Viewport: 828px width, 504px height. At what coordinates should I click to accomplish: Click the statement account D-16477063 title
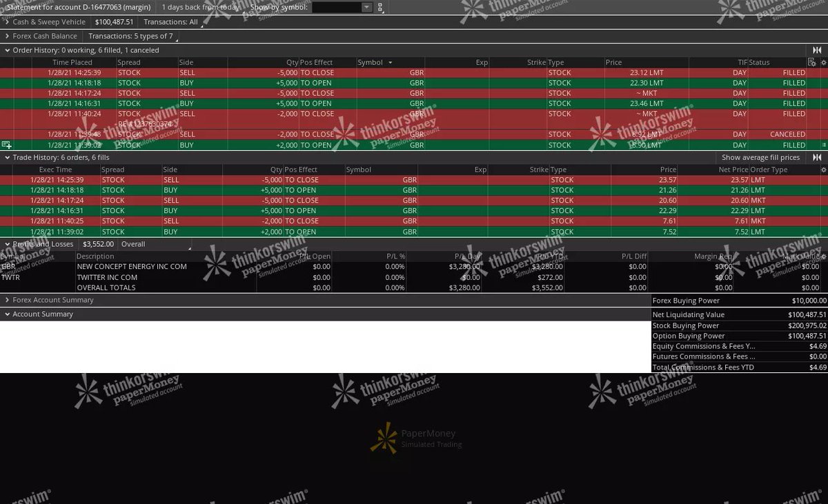click(79, 8)
